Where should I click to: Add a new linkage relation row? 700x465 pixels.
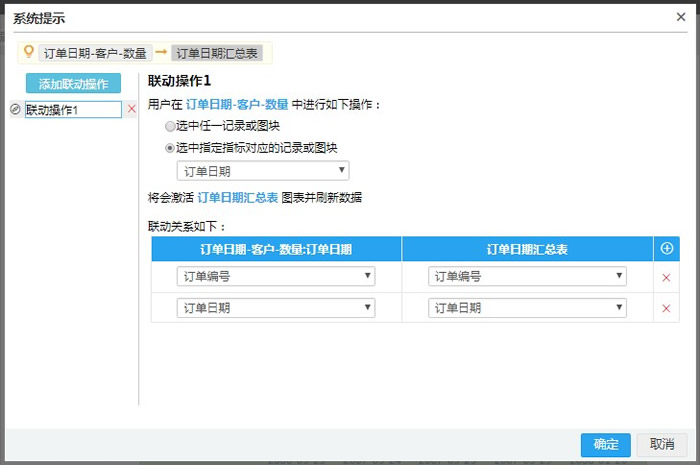(x=666, y=248)
